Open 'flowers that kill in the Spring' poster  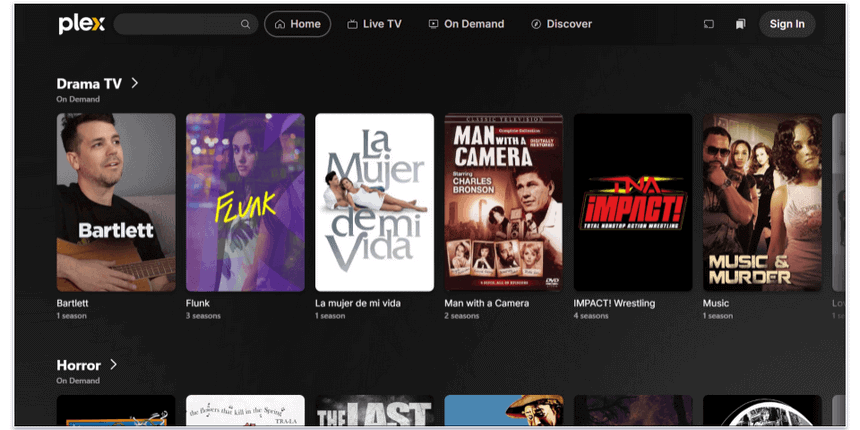(x=245, y=410)
